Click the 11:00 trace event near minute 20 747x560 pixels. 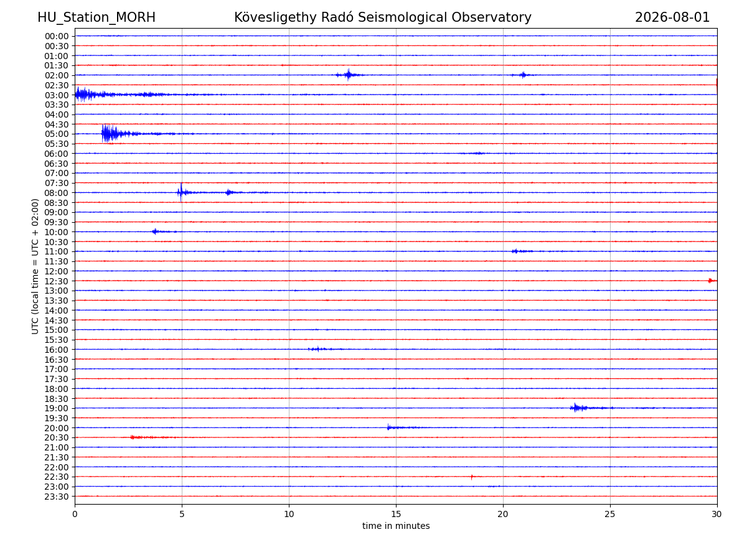click(x=522, y=251)
